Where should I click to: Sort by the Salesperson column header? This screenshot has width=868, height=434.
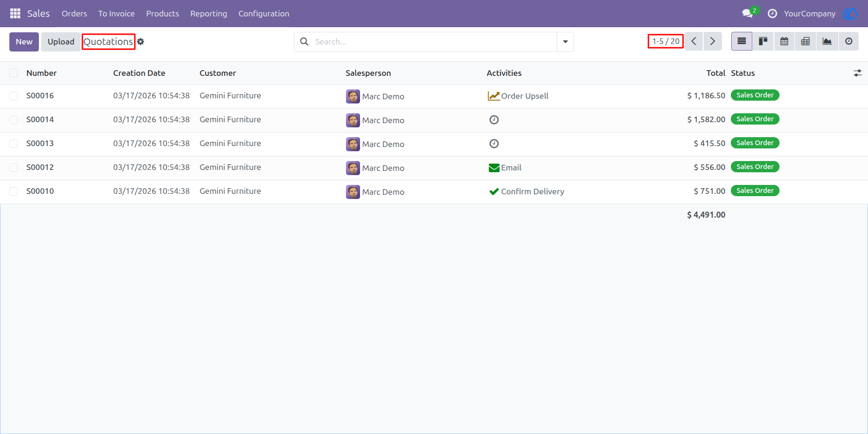click(x=368, y=73)
